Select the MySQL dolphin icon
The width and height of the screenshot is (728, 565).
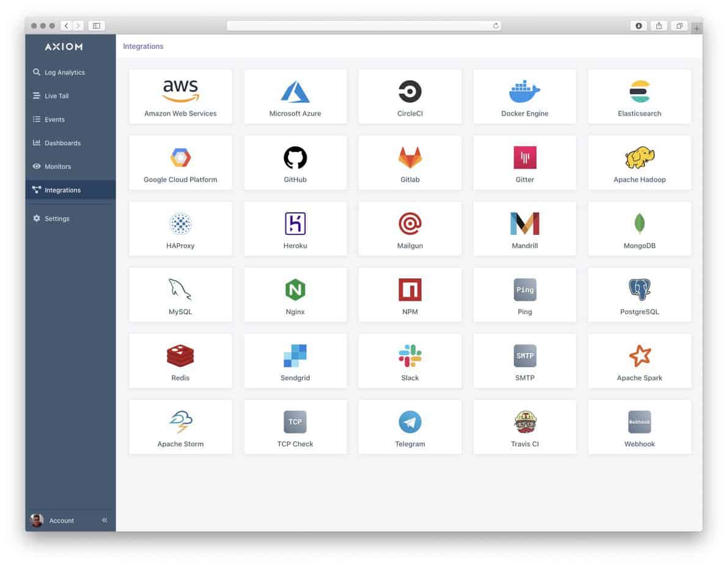click(180, 289)
